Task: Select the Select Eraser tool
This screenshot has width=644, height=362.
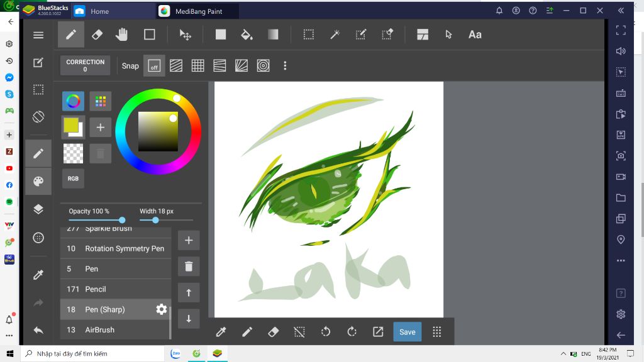Action: click(387, 35)
